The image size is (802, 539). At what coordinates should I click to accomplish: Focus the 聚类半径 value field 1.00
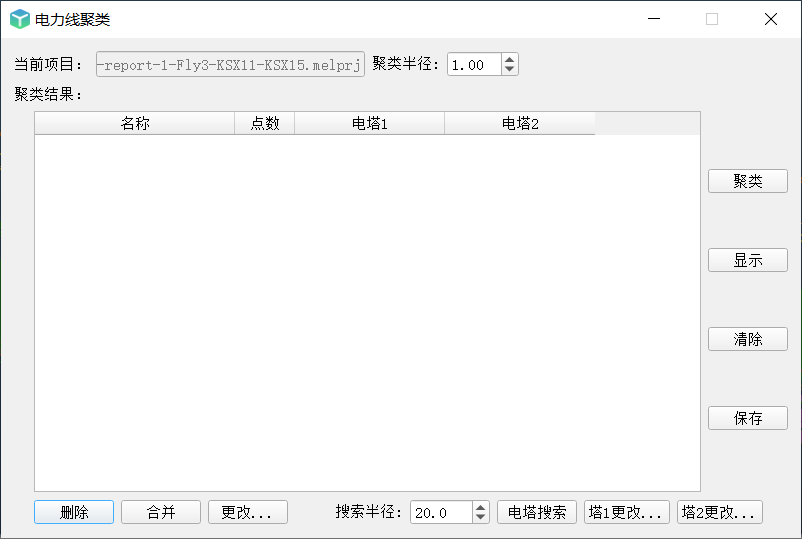point(474,64)
